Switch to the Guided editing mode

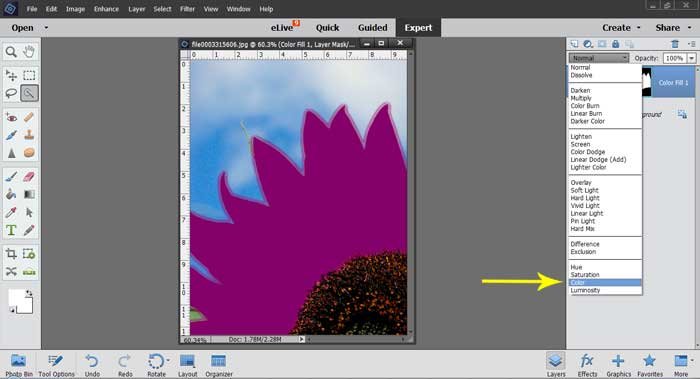click(x=372, y=28)
